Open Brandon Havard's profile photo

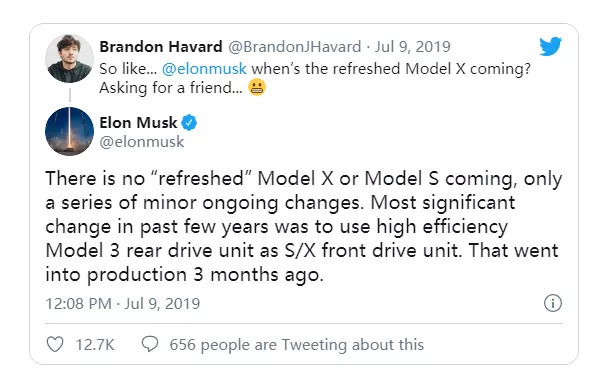[x=69, y=58]
